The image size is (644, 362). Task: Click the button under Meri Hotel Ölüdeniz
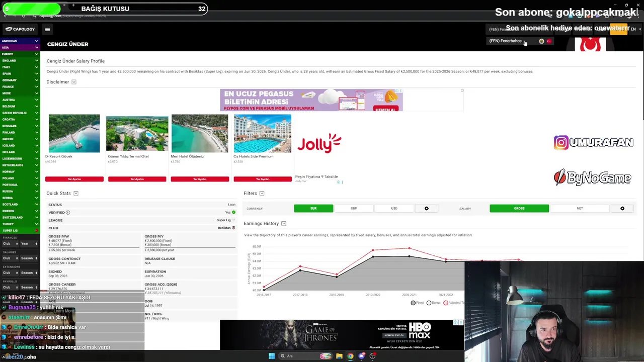click(x=200, y=179)
